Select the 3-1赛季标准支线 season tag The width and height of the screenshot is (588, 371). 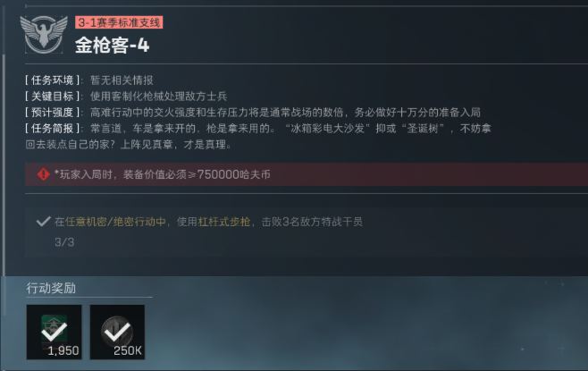(119, 22)
